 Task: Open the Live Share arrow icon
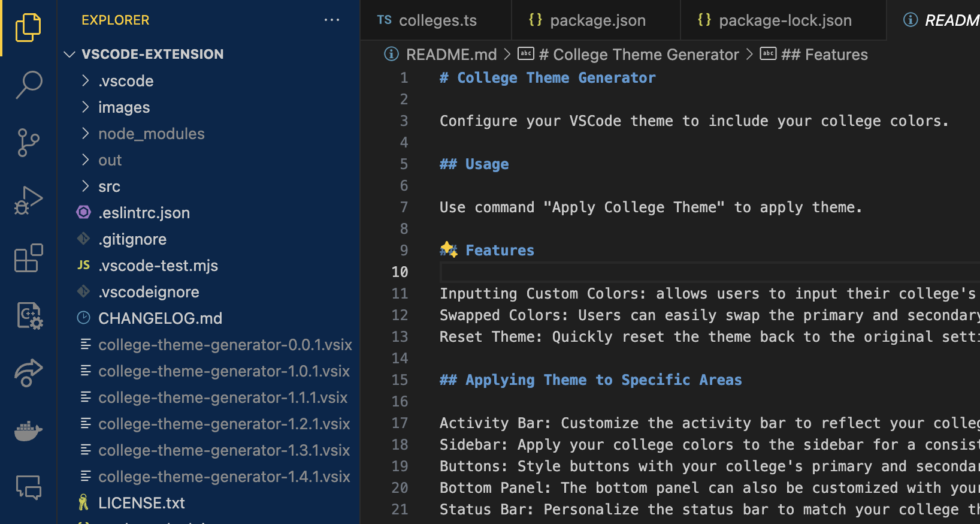tap(28, 373)
